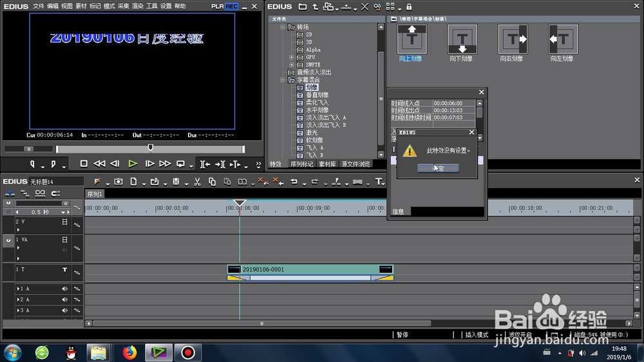Open timeline scale 0.5 秒 dropdown
Screen dimensions: 644x362
pyautogui.click(x=63, y=212)
